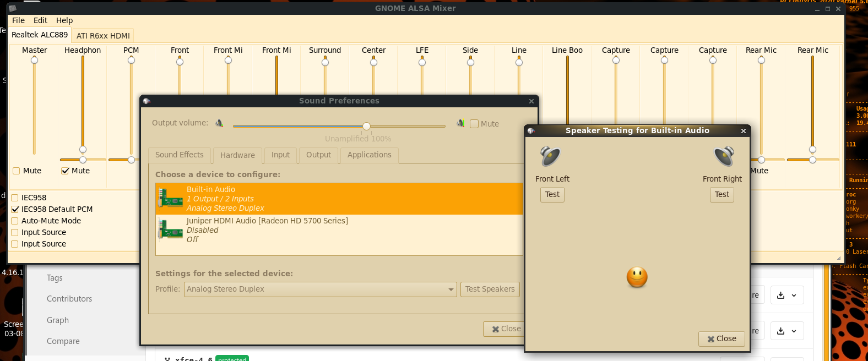Open the Contributors link in the sidebar
Screen dimensions: 868x361
[x=69, y=299]
